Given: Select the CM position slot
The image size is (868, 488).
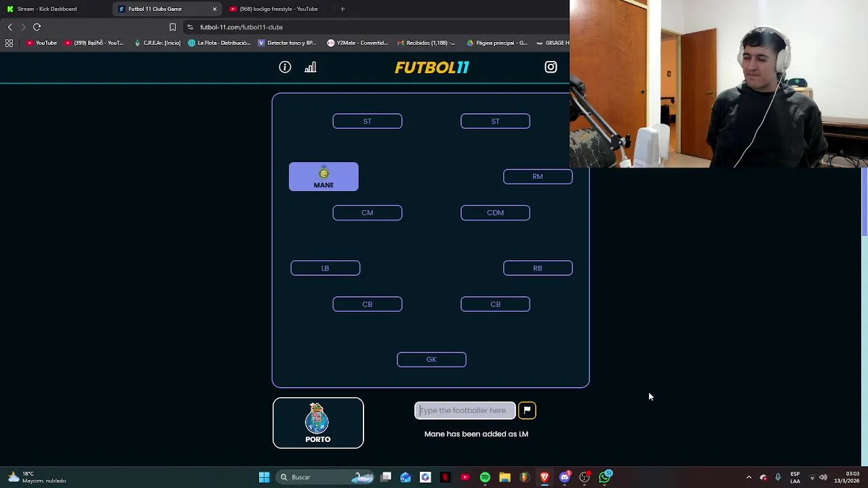Looking at the screenshot, I should [x=368, y=213].
